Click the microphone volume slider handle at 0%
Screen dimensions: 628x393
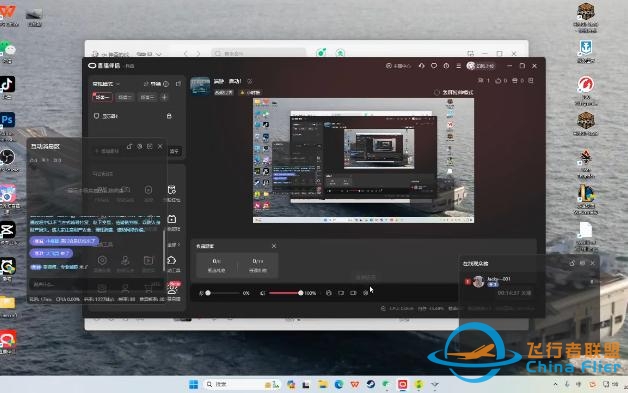coord(208,293)
